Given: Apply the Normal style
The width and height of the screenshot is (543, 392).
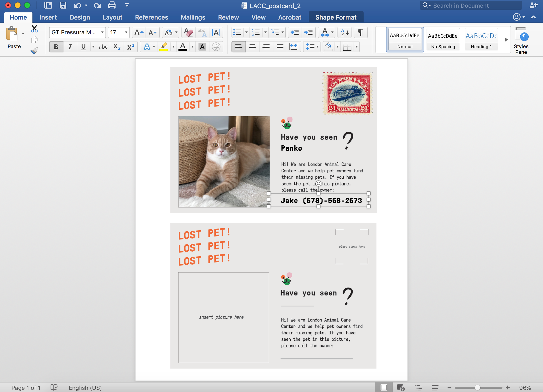Looking at the screenshot, I should coord(405,40).
